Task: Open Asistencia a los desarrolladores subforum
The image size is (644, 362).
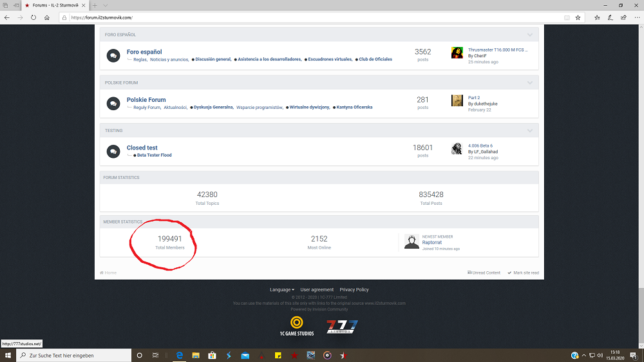Action: coord(269,59)
